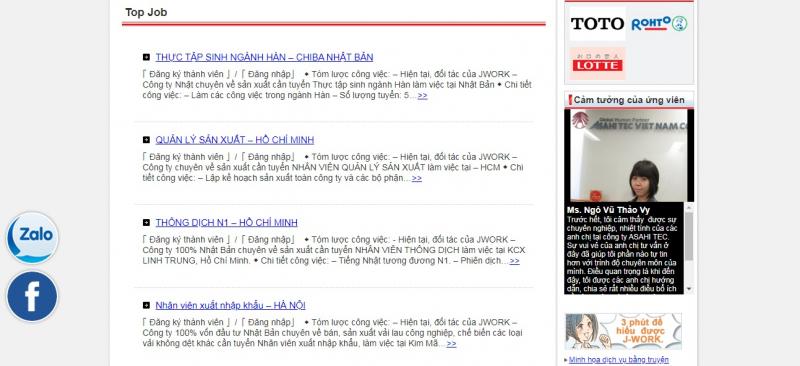Open the Facebook icon

[x=32, y=297]
